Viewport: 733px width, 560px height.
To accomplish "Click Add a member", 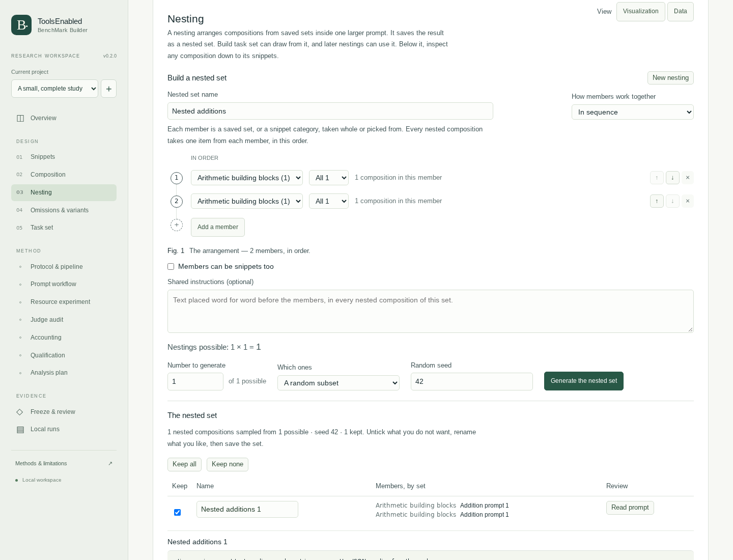I will point(218,227).
